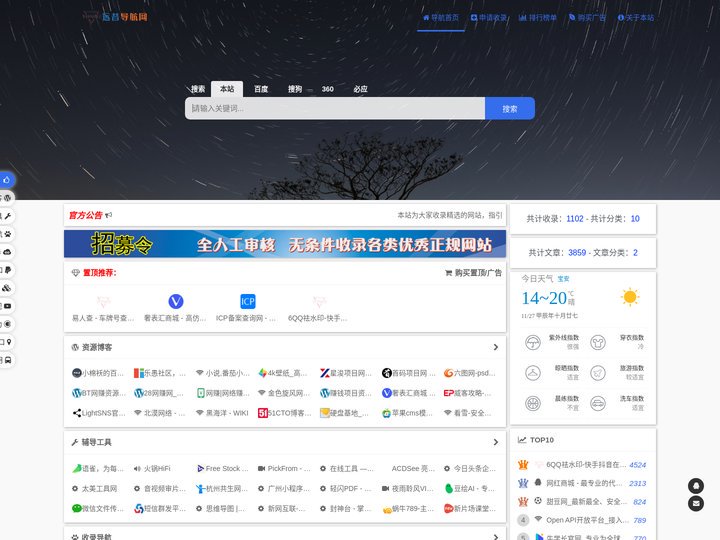The width and height of the screenshot is (720, 540).
Task: Open the 购买广告 nav item
Action: [587, 18]
